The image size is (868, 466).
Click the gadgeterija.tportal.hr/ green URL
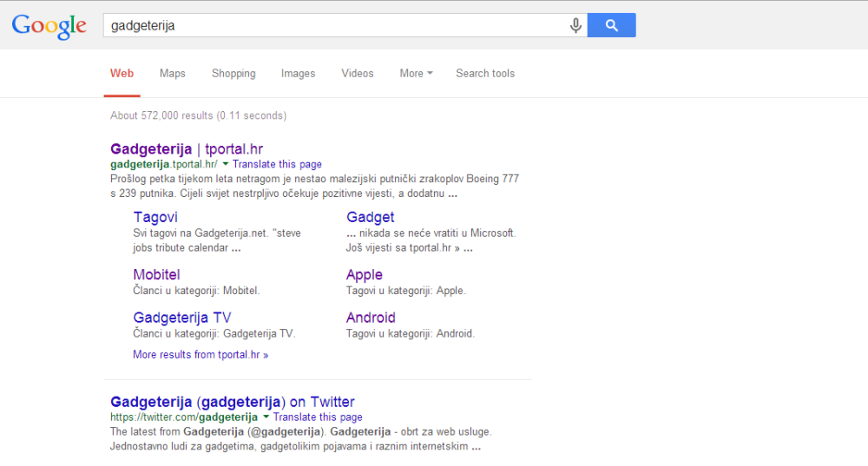pyautogui.click(x=164, y=164)
